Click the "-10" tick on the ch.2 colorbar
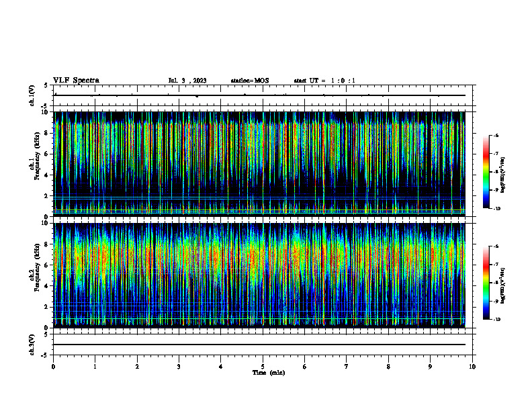Viewport: 532px width, 411px height. (x=496, y=320)
